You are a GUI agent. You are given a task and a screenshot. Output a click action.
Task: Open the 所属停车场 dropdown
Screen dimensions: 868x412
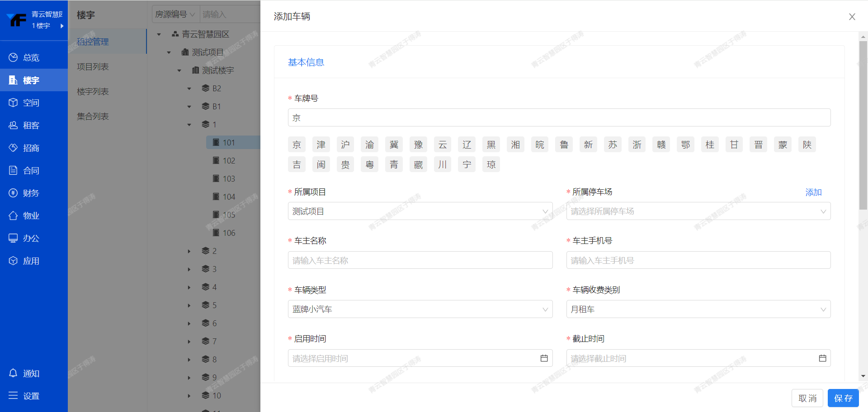click(x=698, y=211)
